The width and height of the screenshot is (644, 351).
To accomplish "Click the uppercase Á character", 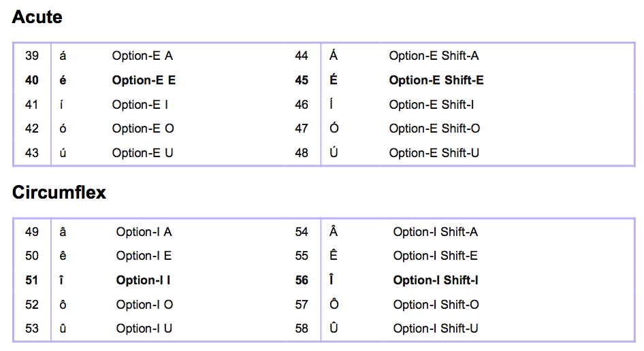I will (334, 56).
